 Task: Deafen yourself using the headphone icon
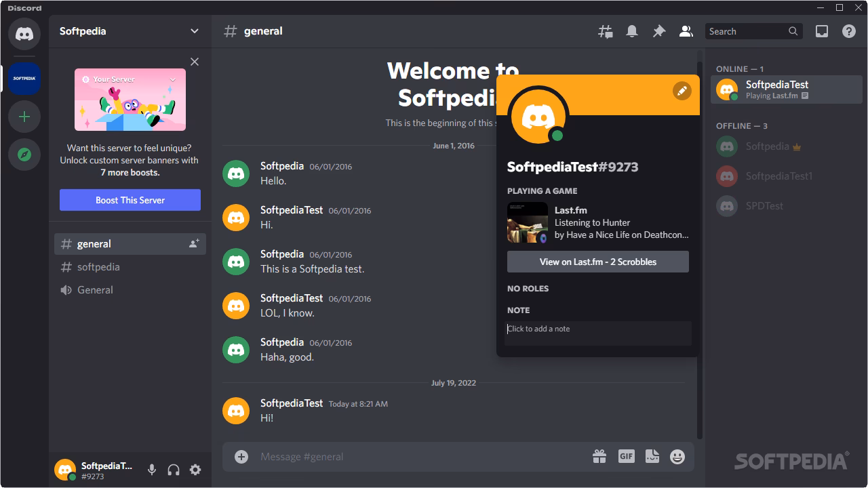point(173,469)
